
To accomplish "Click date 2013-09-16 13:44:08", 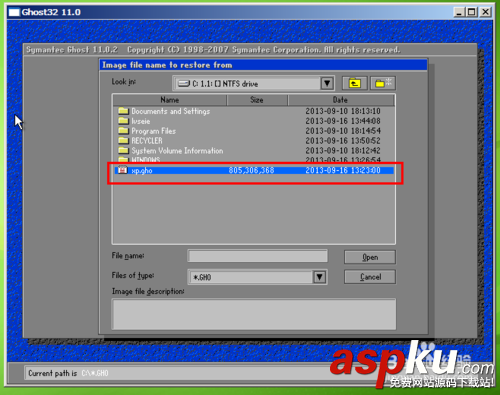I will pyautogui.click(x=343, y=121).
